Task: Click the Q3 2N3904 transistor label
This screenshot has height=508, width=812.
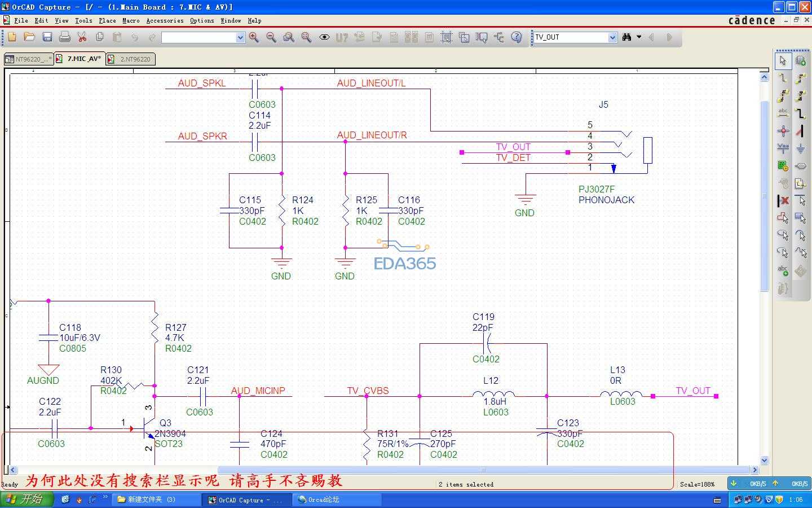Action: [170, 433]
